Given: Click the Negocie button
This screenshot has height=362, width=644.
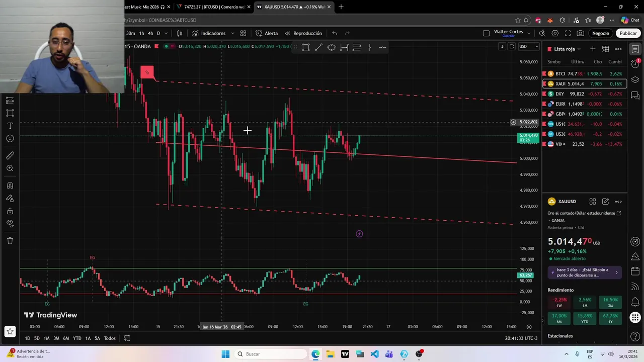Looking at the screenshot, I should (600, 33).
